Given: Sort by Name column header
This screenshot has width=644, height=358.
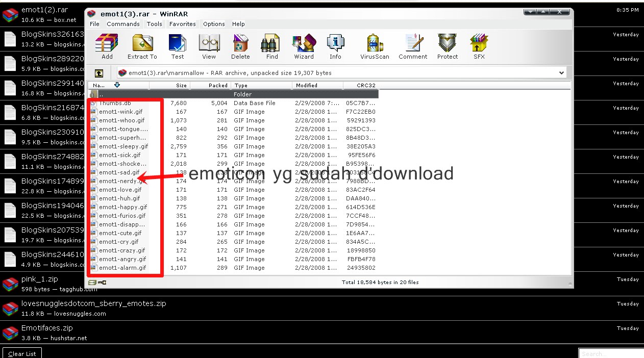Looking at the screenshot, I should click(x=119, y=85).
